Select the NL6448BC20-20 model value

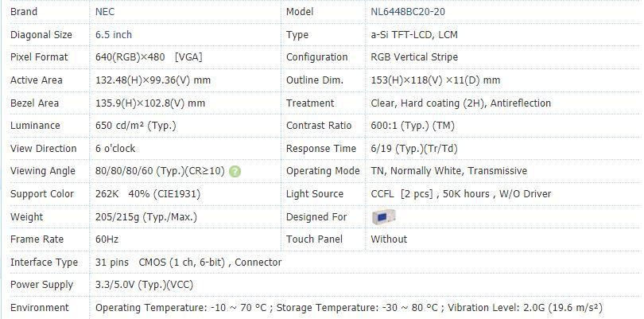pyautogui.click(x=407, y=11)
